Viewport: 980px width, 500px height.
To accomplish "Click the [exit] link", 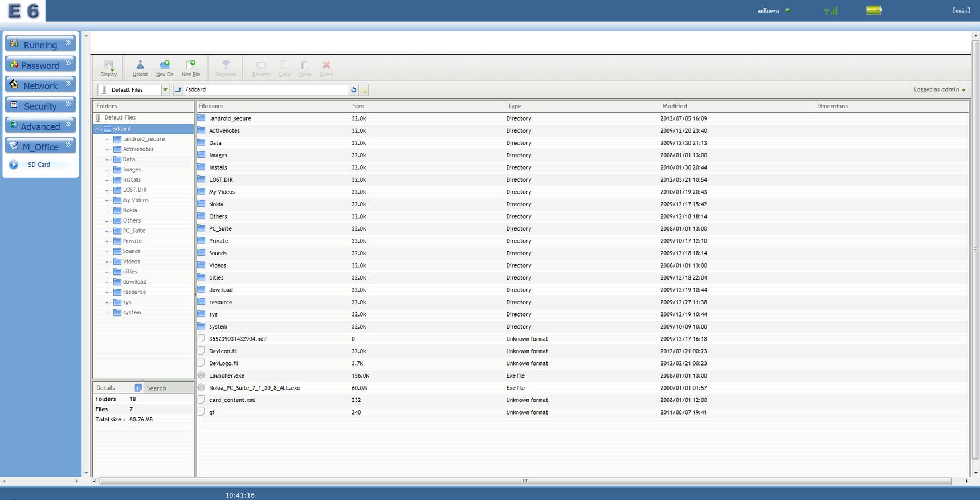I will pos(961,10).
